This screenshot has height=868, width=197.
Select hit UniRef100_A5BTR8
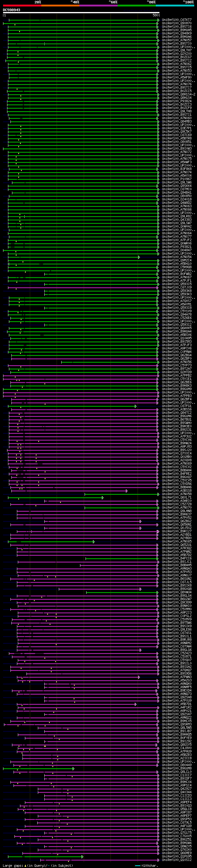176,139
